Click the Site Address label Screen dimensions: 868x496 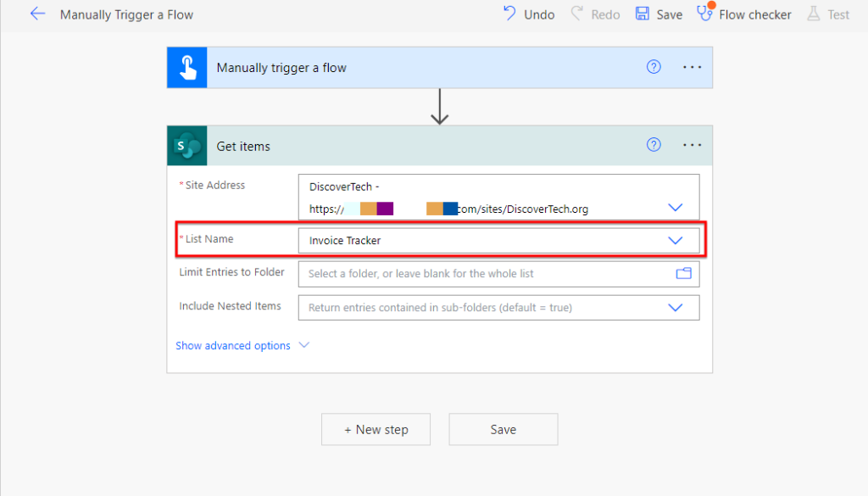[214, 185]
